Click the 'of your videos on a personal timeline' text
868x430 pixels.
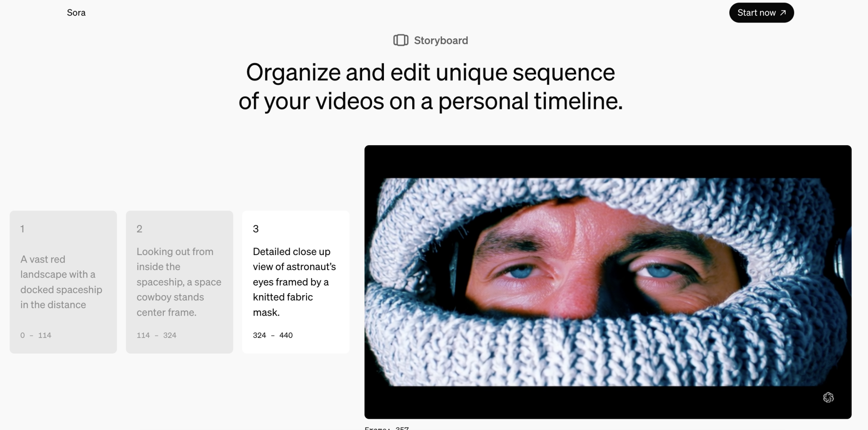(430, 101)
